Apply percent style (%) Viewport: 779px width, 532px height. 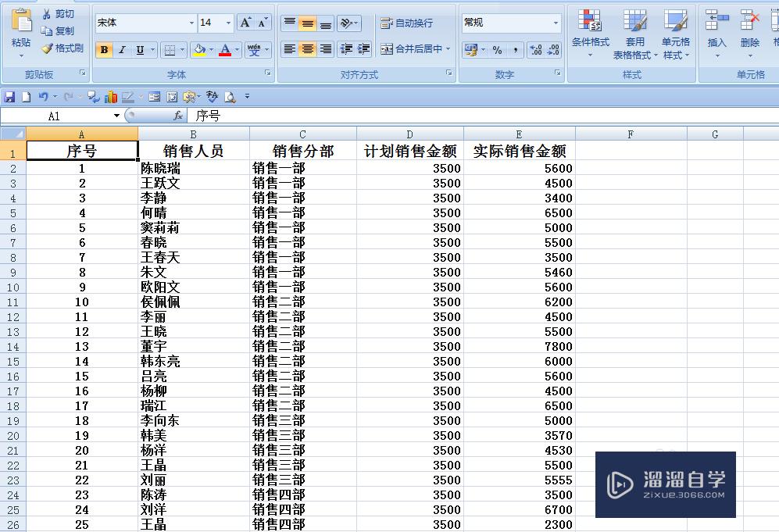497,50
